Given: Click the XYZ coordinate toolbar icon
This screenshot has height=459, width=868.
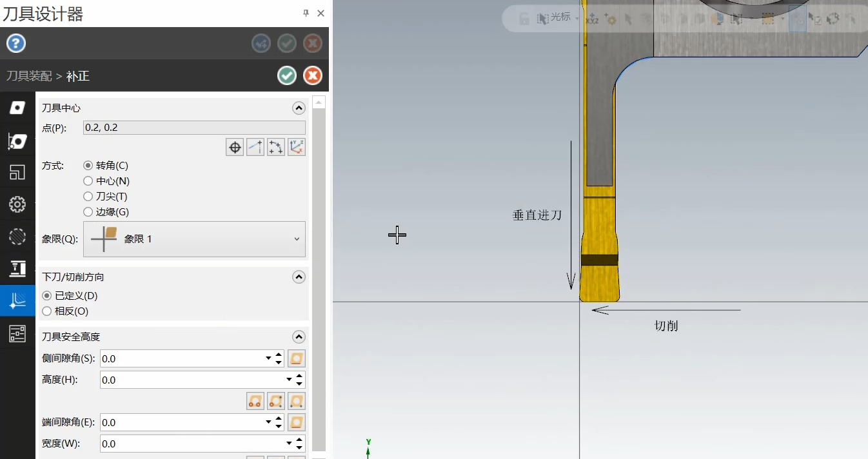Looking at the screenshot, I should point(591,19).
